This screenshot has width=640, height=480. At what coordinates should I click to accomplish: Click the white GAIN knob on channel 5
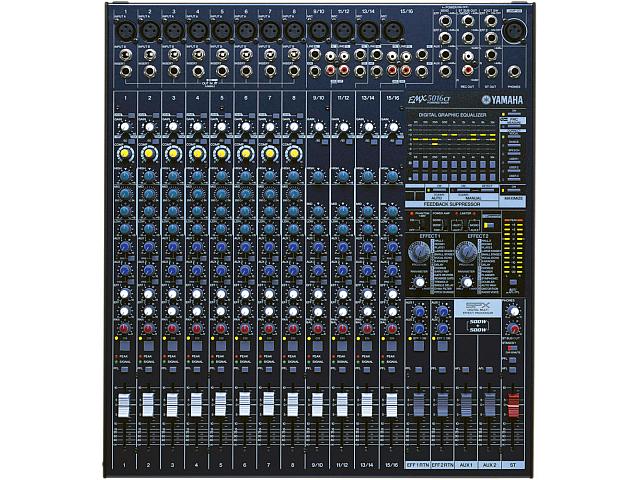(222, 127)
